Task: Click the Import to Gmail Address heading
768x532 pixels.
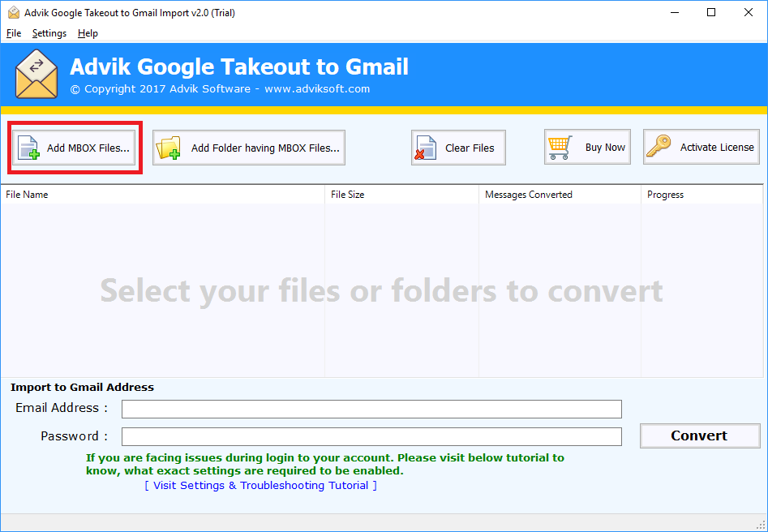Action: (82, 387)
